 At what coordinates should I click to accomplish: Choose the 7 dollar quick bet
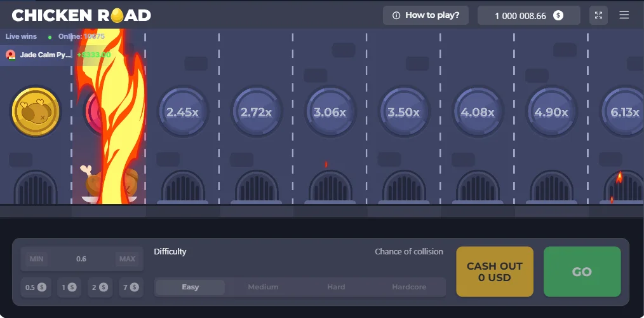(131, 287)
